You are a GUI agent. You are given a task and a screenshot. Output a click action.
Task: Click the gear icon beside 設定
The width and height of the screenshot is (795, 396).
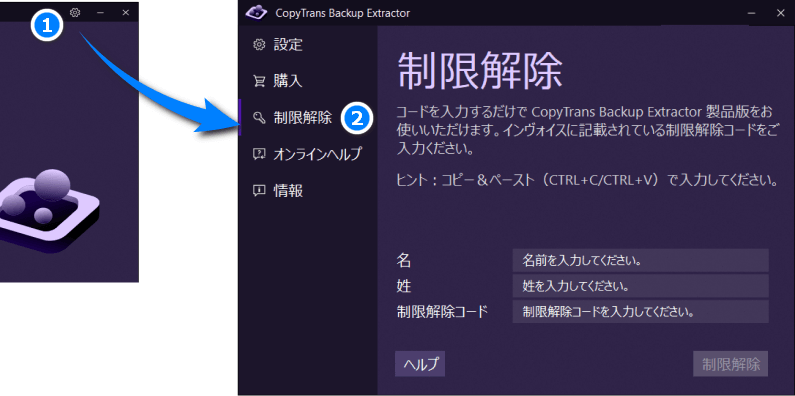[259, 45]
